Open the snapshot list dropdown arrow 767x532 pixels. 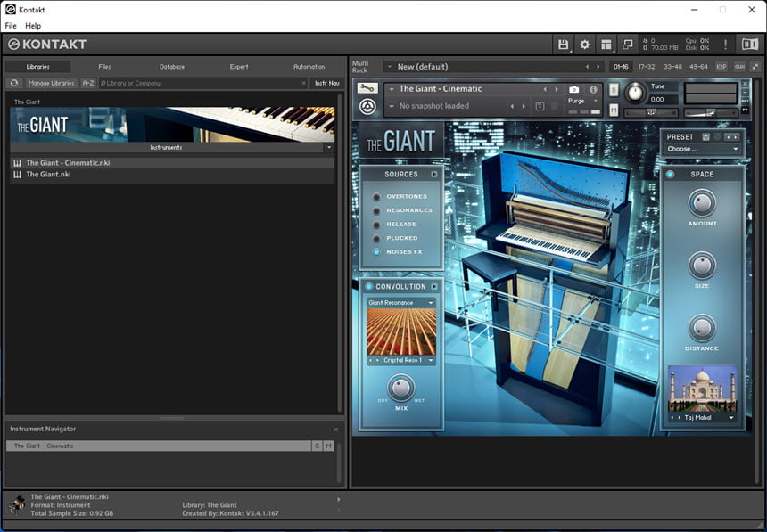[x=392, y=106]
